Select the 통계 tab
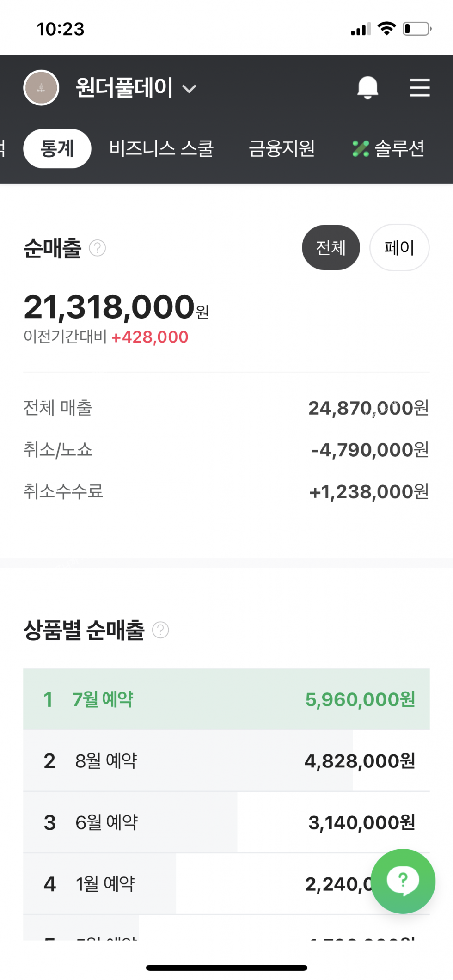 click(x=57, y=148)
